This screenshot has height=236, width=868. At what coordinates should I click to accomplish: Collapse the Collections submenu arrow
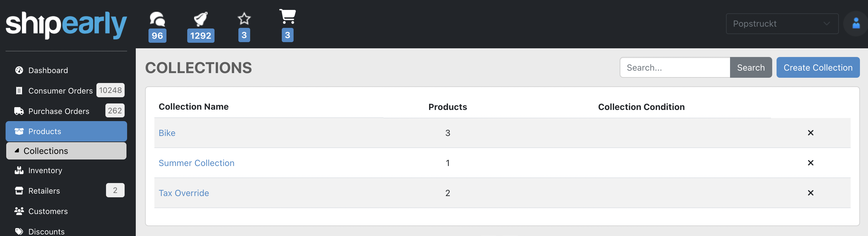17,151
